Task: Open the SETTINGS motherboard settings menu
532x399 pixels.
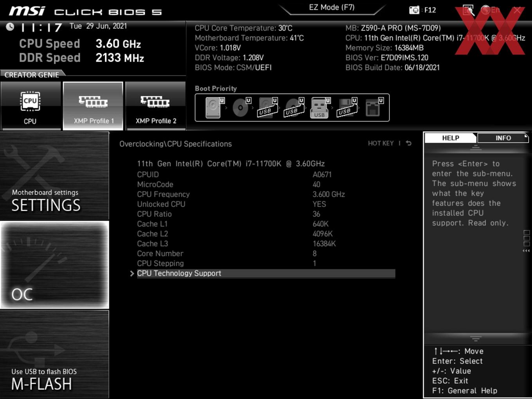Action: [54, 176]
